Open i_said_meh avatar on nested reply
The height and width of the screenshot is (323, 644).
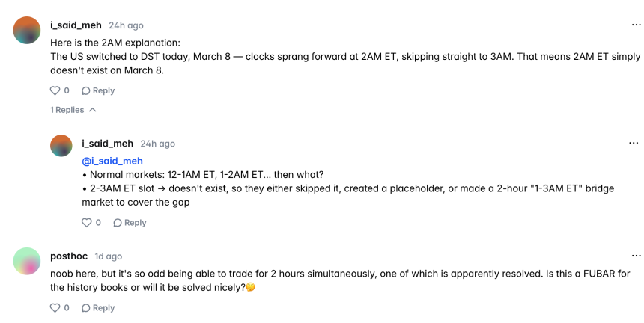tap(61, 145)
